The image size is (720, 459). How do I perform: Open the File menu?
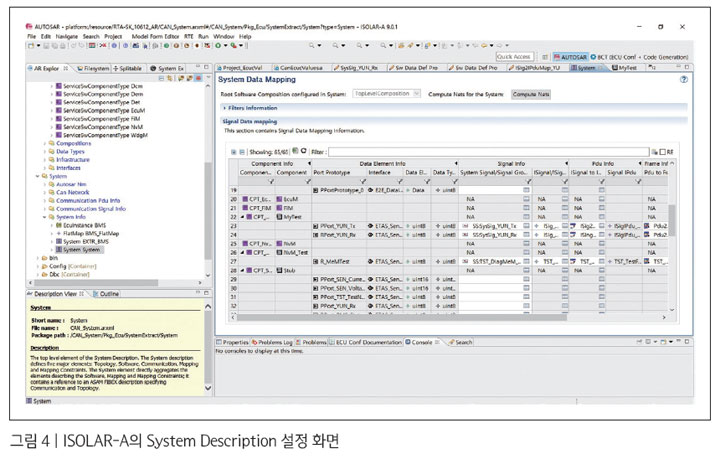coord(31,36)
